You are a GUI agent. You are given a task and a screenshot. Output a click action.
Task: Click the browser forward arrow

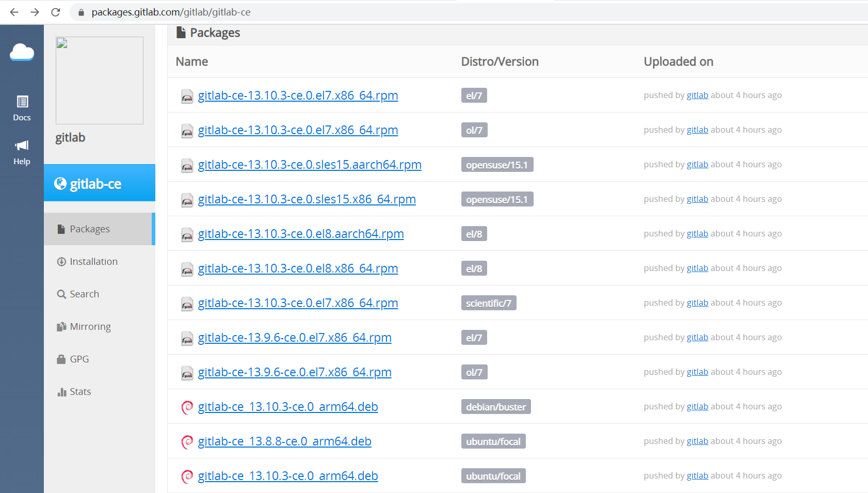coord(35,12)
